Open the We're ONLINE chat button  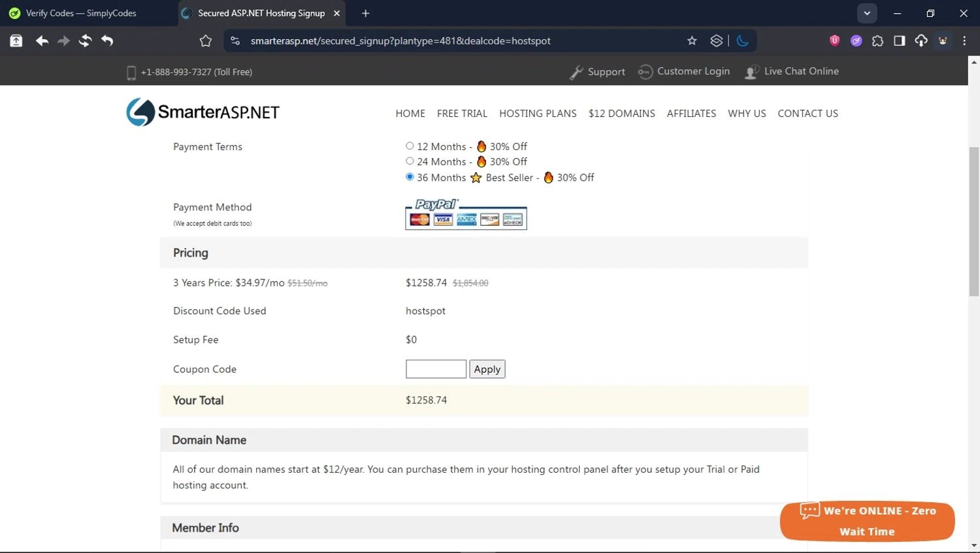tap(868, 521)
